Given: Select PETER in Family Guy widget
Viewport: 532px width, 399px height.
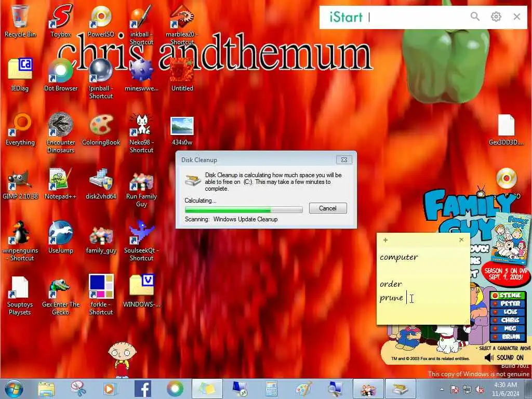Looking at the screenshot, I should (x=508, y=303).
